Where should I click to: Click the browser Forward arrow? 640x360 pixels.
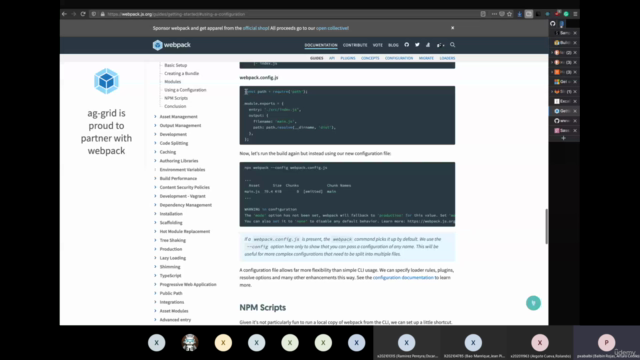tap(73, 14)
